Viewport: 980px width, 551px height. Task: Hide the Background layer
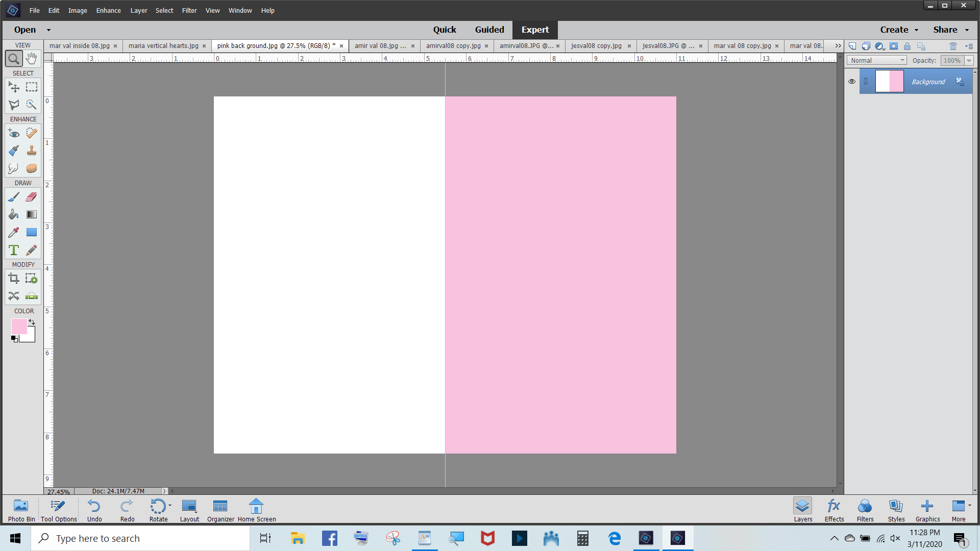click(851, 81)
